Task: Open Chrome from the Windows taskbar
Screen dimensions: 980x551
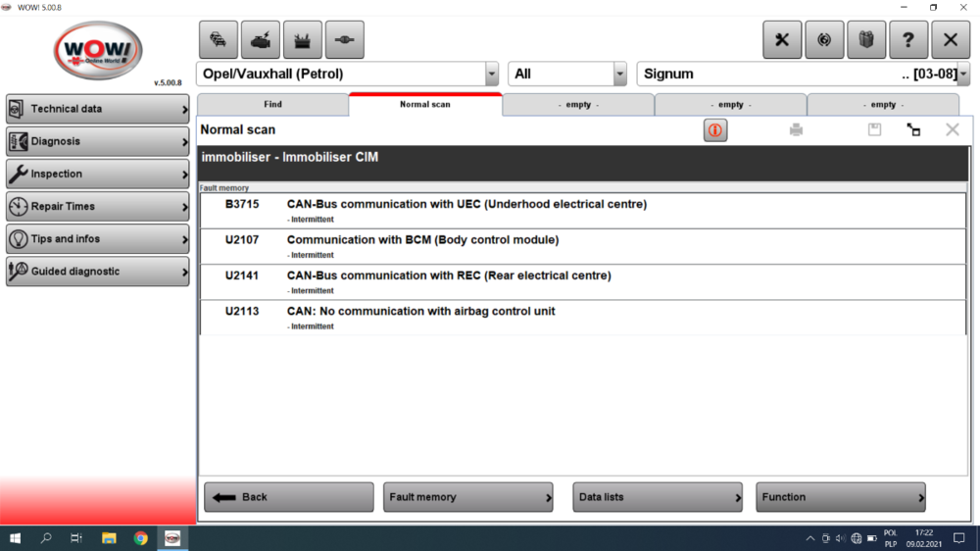Action: click(141, 538)
